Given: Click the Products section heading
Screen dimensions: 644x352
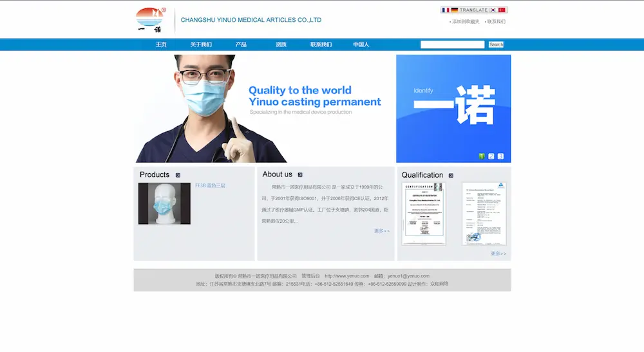Looking at the screenshot, I should click(155, 175).
